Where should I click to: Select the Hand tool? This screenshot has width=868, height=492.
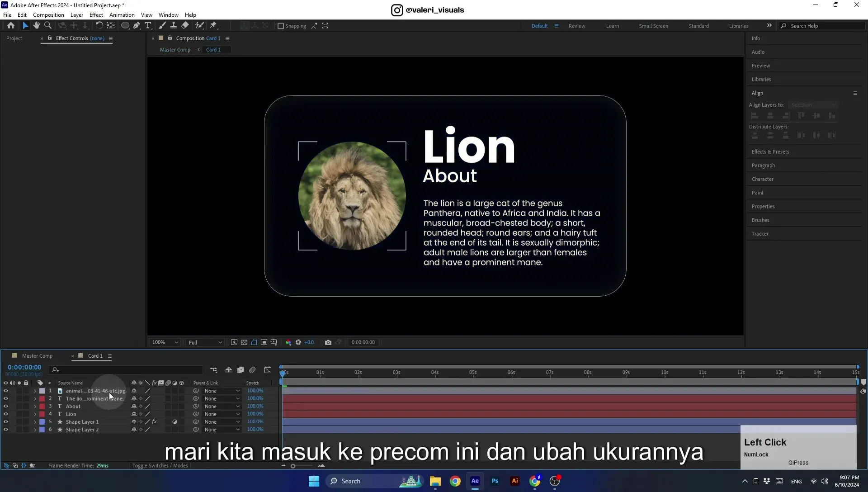click(37, 26)
